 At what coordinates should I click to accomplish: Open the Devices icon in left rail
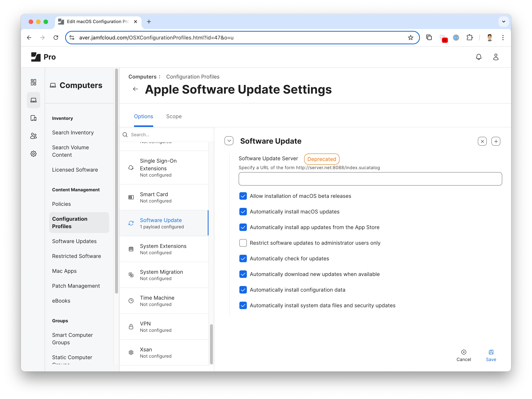click(x=34, y=118)
